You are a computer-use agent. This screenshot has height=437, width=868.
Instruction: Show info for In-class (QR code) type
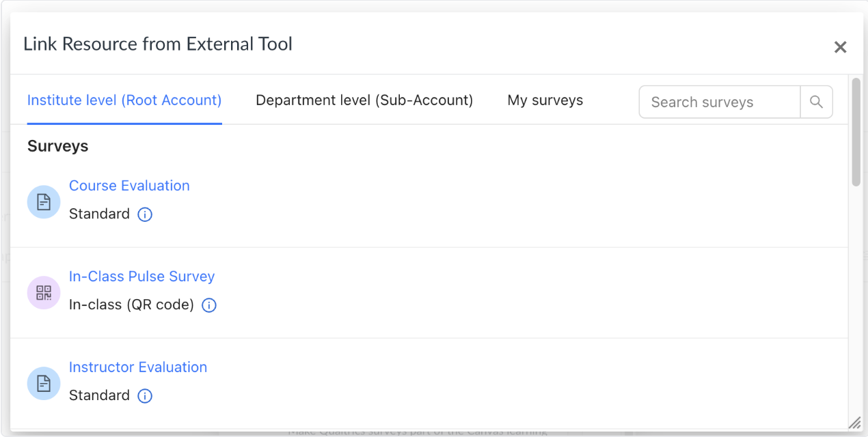click(209, 305)
